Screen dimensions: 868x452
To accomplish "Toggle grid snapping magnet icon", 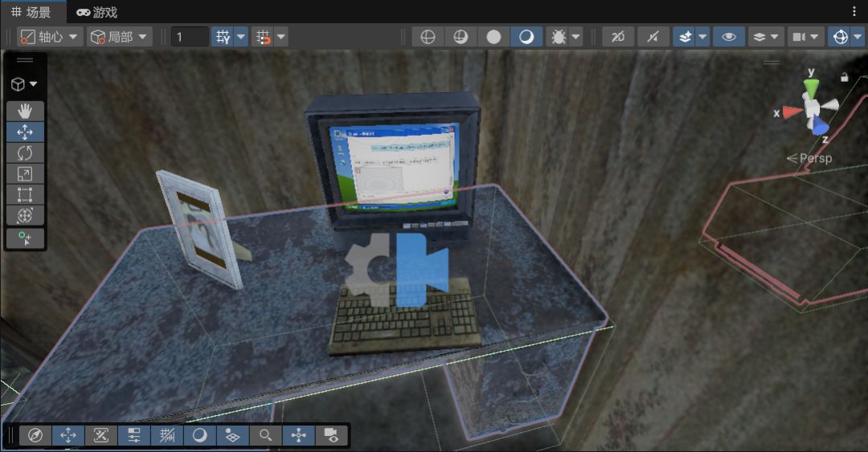I will 263,37.
